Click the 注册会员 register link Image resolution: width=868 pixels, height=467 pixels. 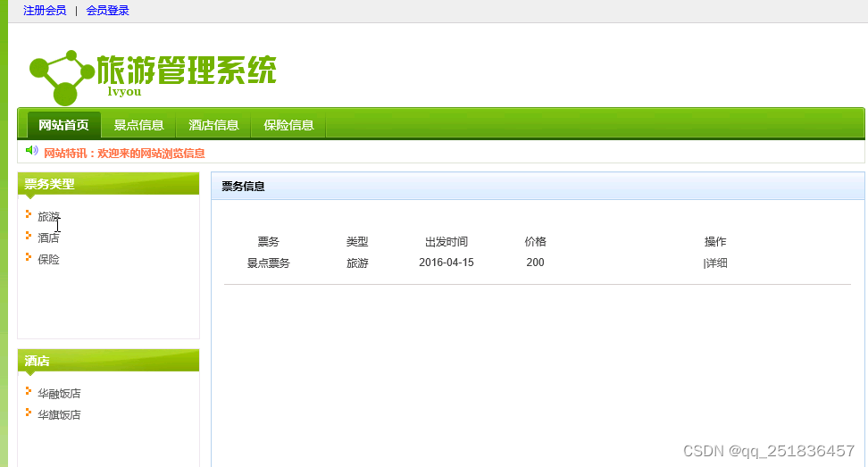tap(45, 11)
